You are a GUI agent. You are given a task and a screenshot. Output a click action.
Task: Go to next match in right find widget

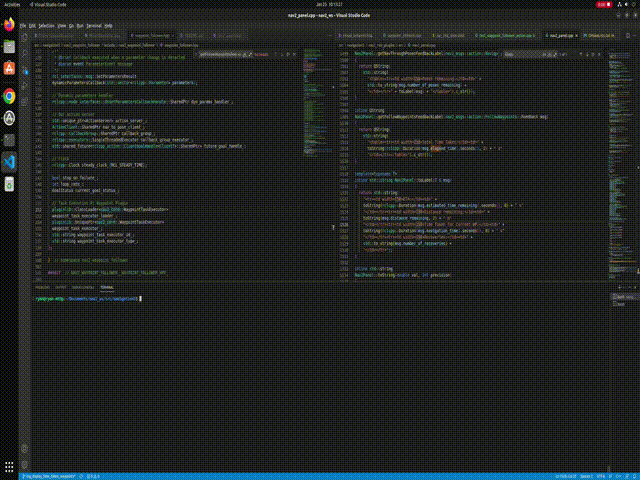[x=587, y=54]
